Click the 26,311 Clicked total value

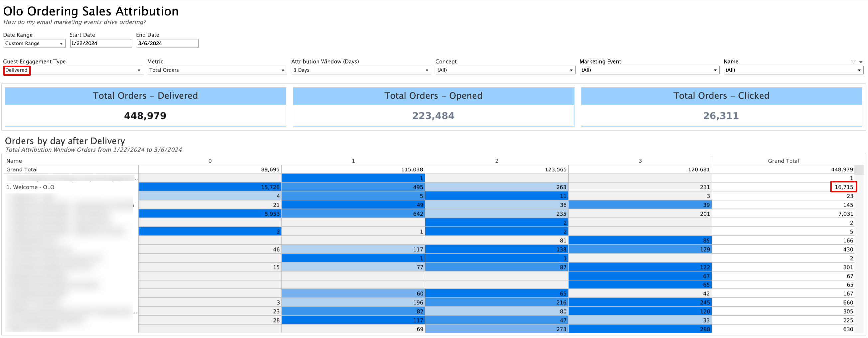pos(721,116)
